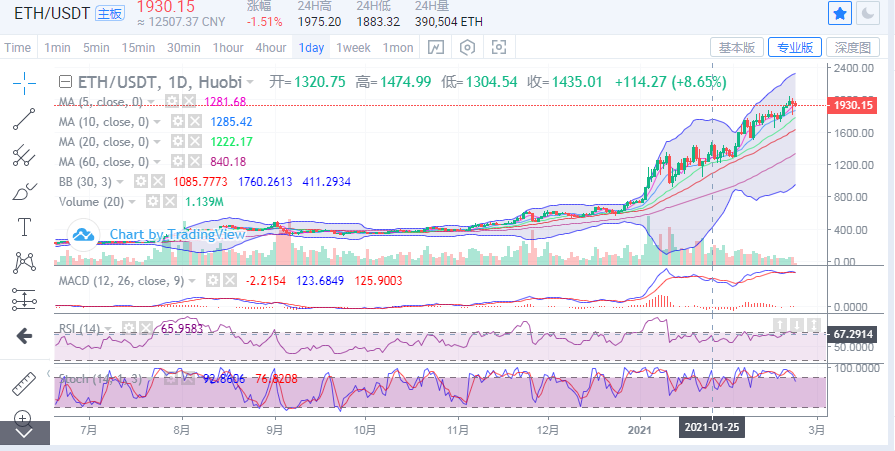895x451 pixels.
Task: Select the pitchfork drawing tool
Action: (24, 155)
